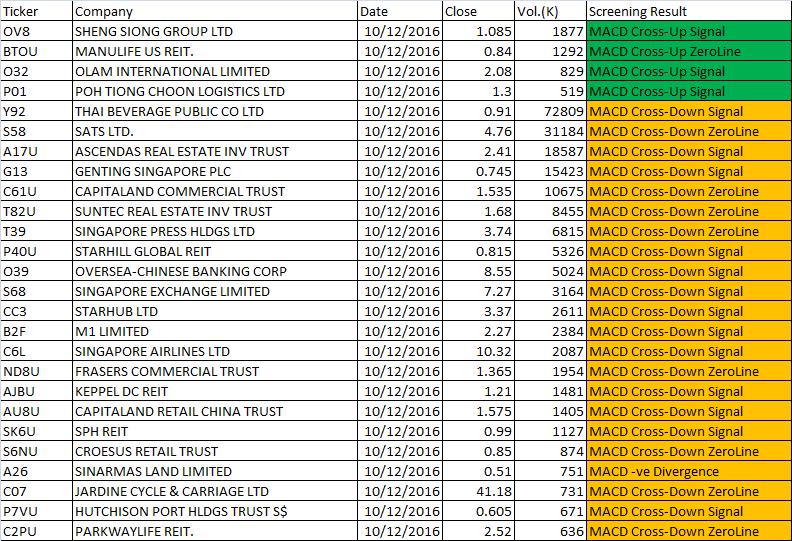Select the Screening Result column header
This screenshot has height=541, width=792.
tap(689, 11)
